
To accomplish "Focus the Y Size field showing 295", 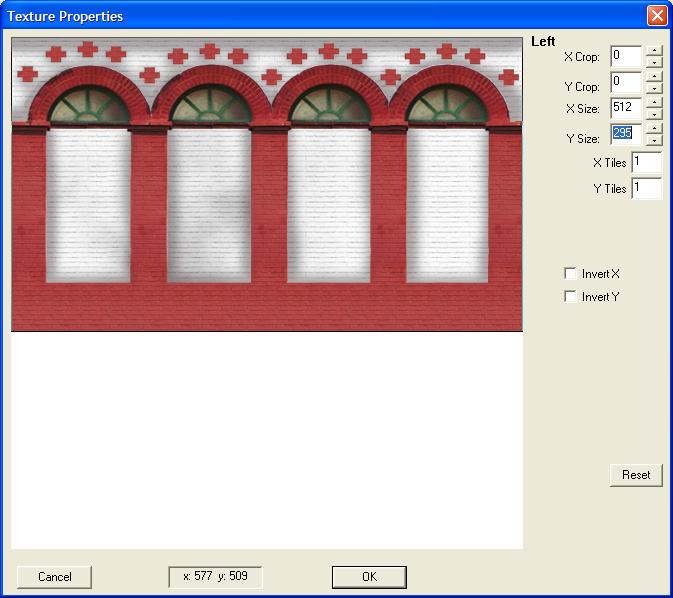I will tap(626, 133).
